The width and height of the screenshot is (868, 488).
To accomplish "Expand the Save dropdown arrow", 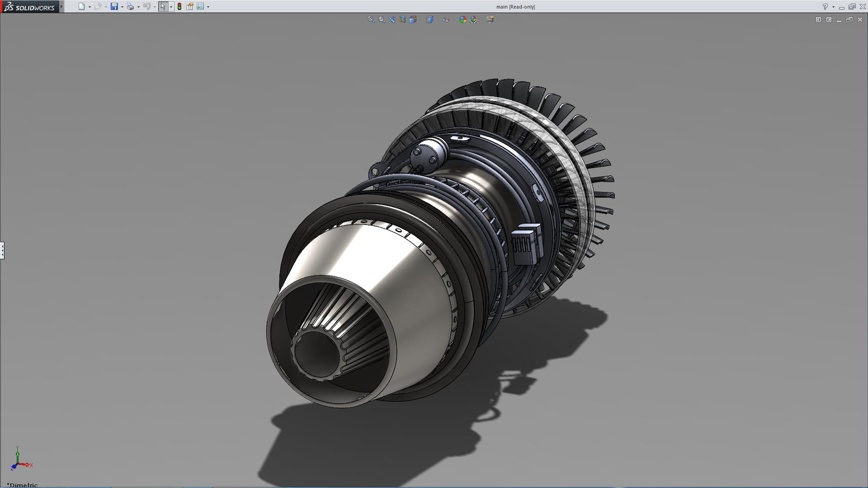I will [122, 7].
